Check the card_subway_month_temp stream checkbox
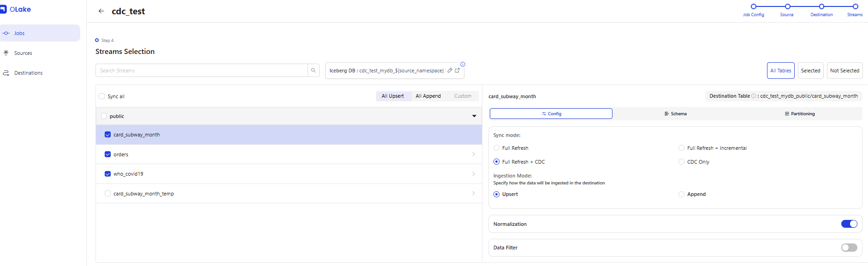Viewport: 868px width, 266px height. click(107, 194)
